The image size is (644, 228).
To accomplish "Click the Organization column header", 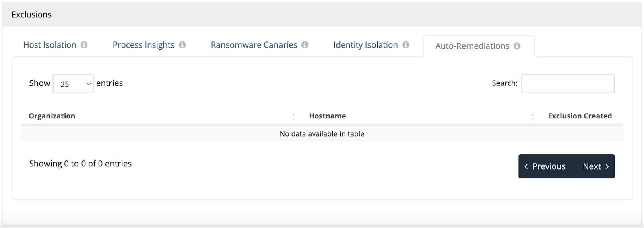I will 52,116.
